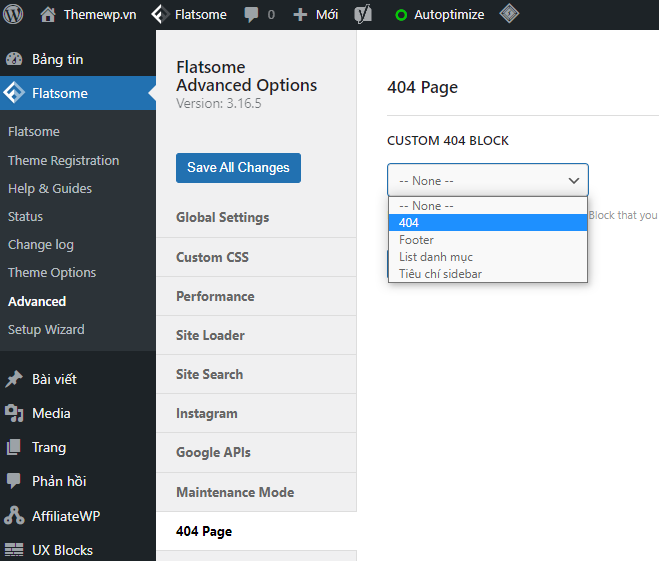Viewport: 659px width, 561px height.
Task: Open the Media library menu
Action: [x=51, y=413]
